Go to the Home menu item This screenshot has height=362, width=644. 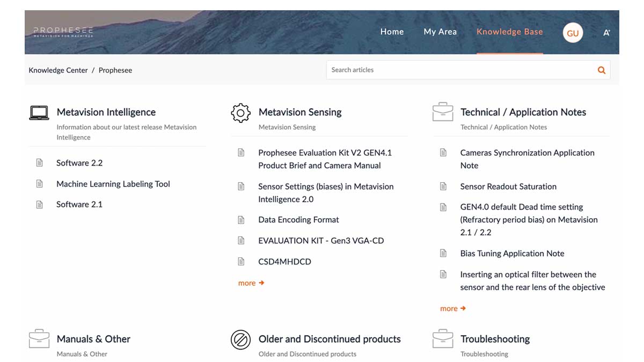(392, 32)
